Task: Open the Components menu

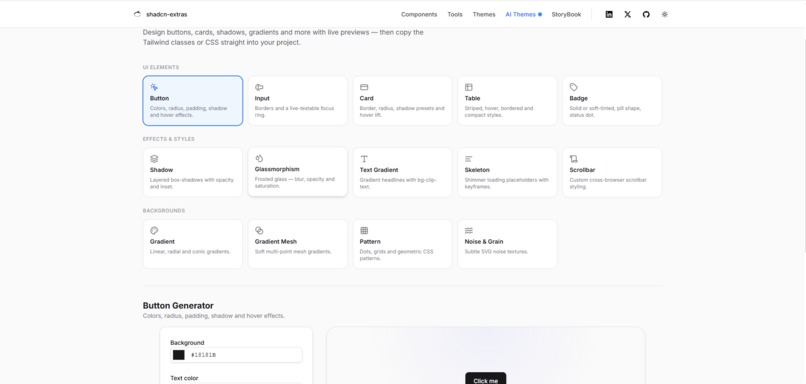Action: (x=419, y=14)
